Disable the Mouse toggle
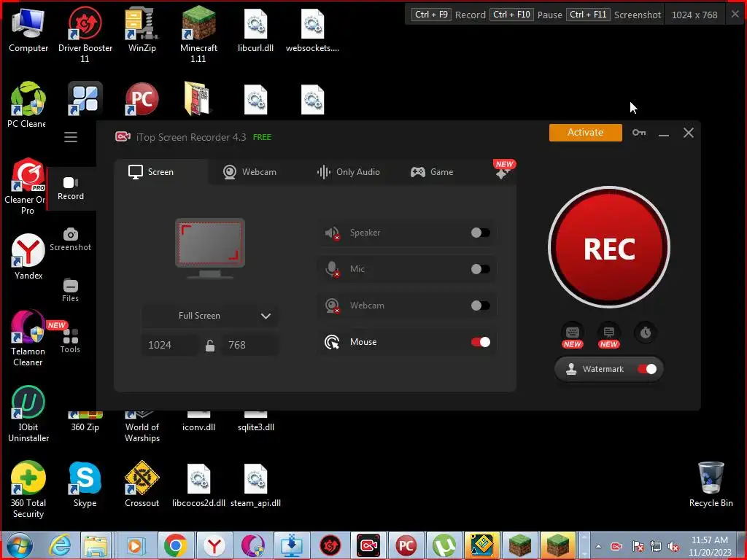Viewport: 747px width, 560px height. click(x=480, y=342)
